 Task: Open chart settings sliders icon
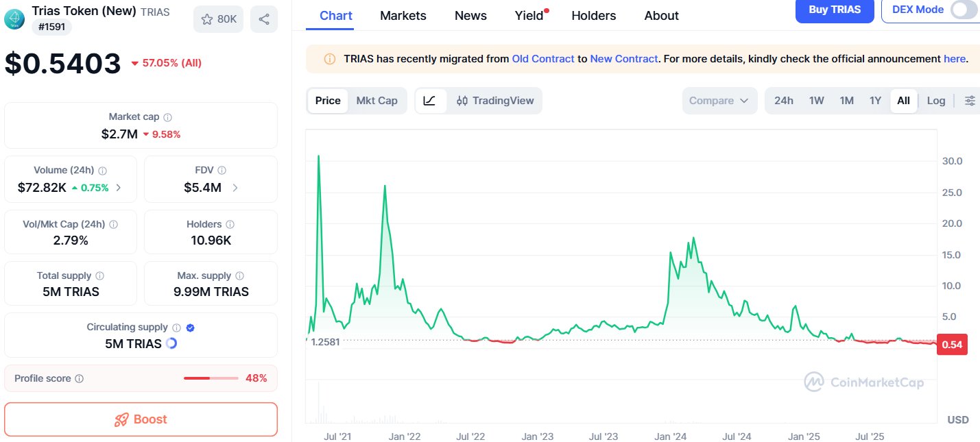(970, 101)
